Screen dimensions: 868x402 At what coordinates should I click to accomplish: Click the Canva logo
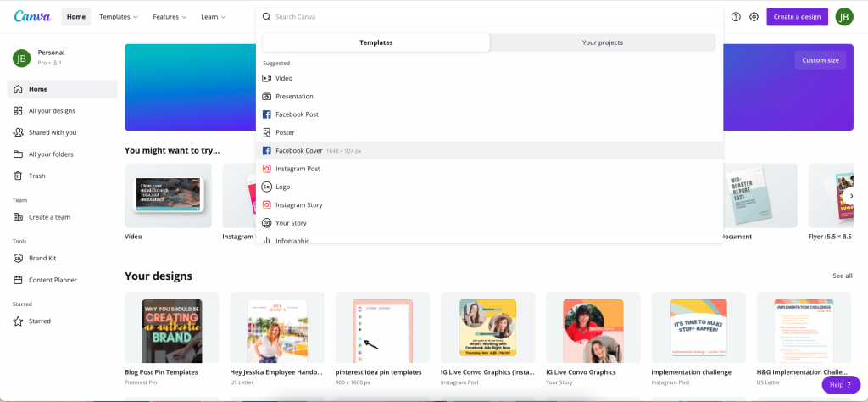coord(32,17)
